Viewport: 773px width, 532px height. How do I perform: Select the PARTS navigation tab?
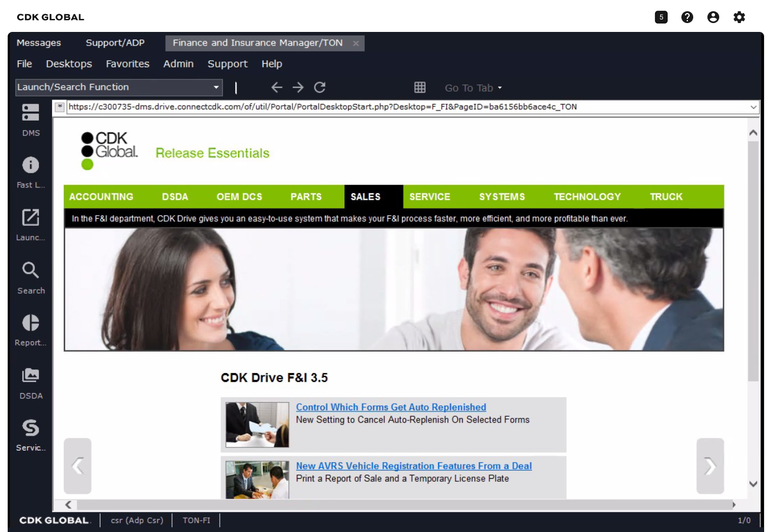(x=306, y=197)
